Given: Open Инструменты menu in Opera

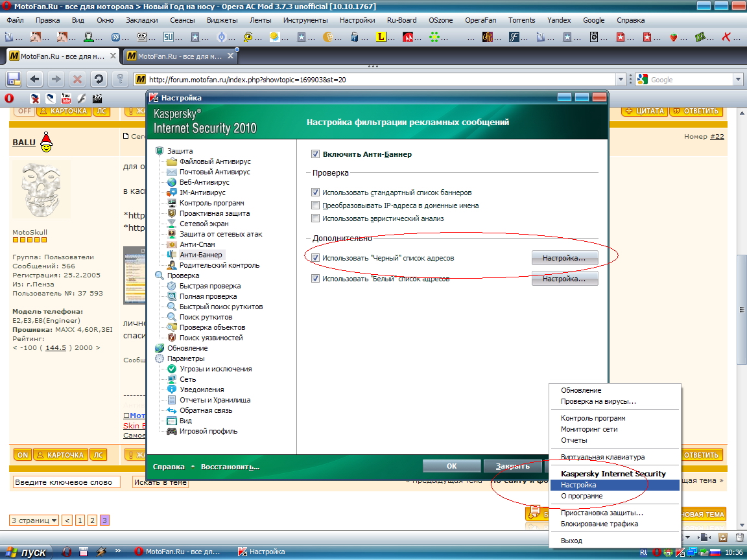Looking at the screenshot, I should (x=305, y=20).
